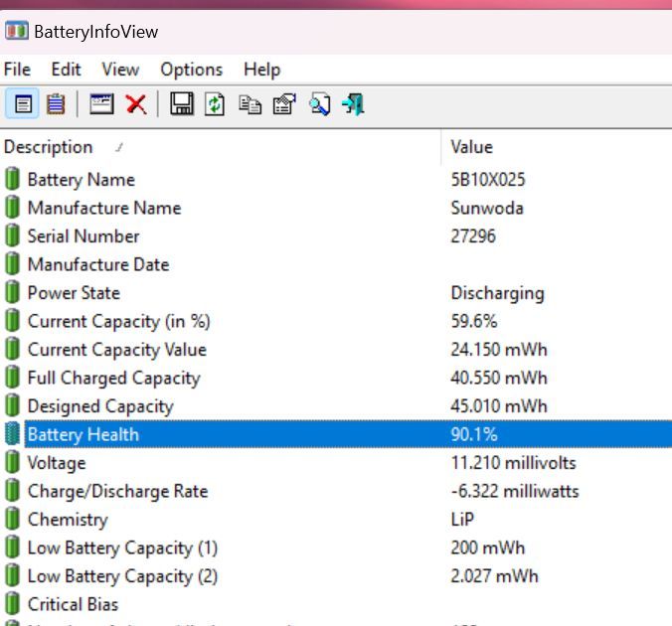
Task: Click the Find magnifier icon in the toolbar
Action: pos(319,103)
